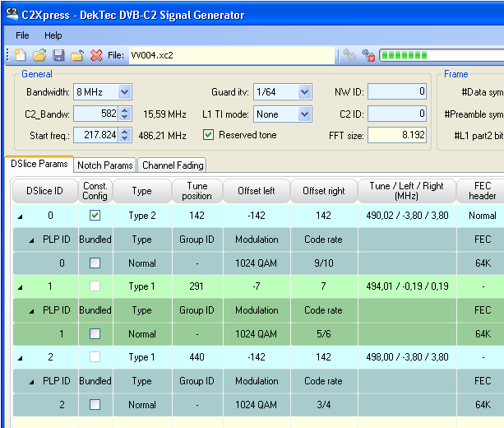Click the Tune position column header
The height and width of the screenshot is (428, 504).
[197, 191]
